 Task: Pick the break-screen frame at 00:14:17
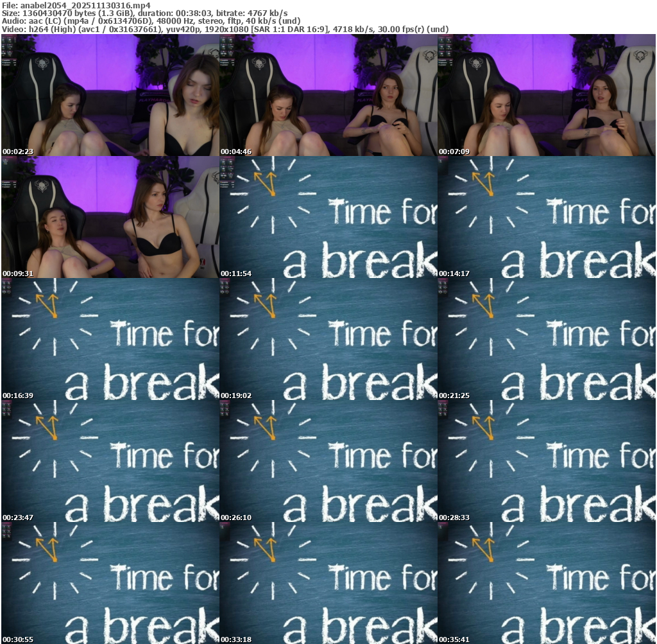pos(547,217)
